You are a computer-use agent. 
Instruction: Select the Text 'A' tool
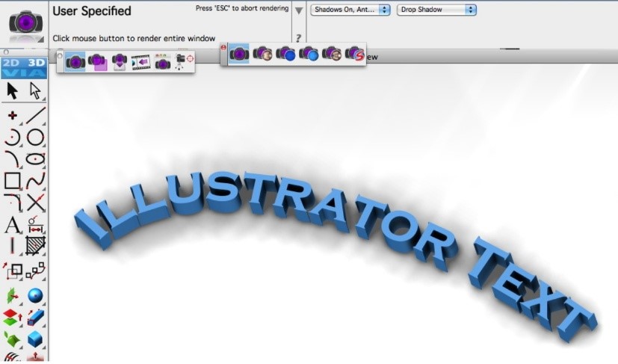click(13, 225)
